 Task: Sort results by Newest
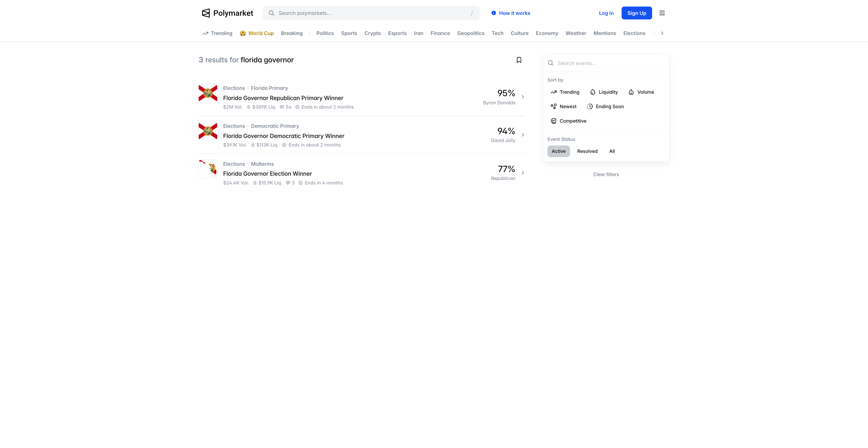click(x=563, y=107)
